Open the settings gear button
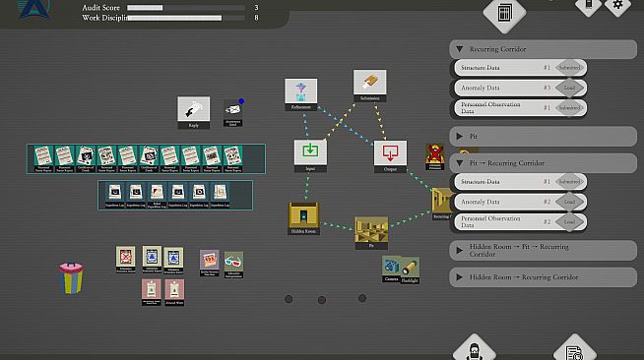Image resolution: width=644 pixels, height=360 pixels. [617, 5]
